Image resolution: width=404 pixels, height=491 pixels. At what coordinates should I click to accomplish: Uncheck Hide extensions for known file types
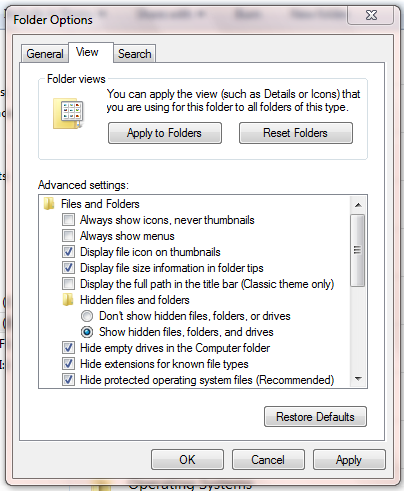[x=69, y=364]
